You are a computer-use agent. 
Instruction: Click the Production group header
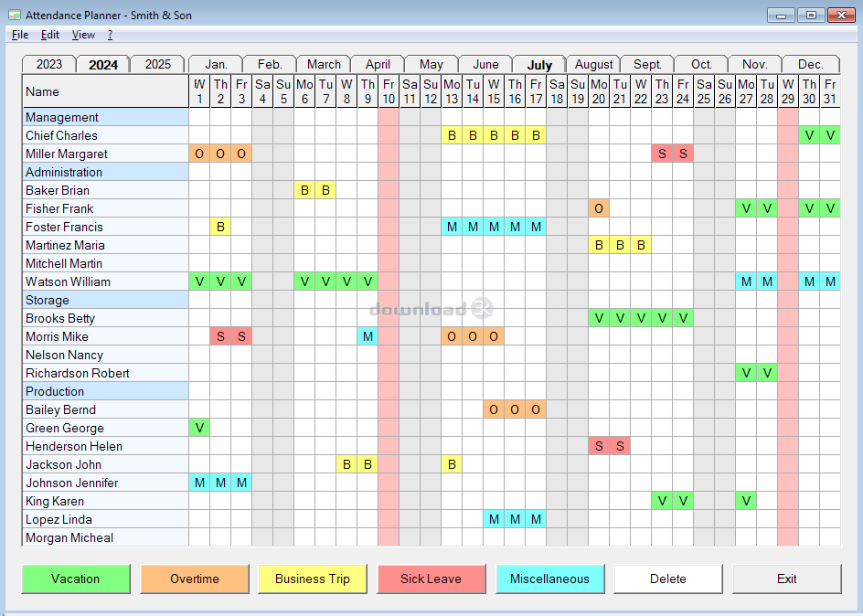55,391
